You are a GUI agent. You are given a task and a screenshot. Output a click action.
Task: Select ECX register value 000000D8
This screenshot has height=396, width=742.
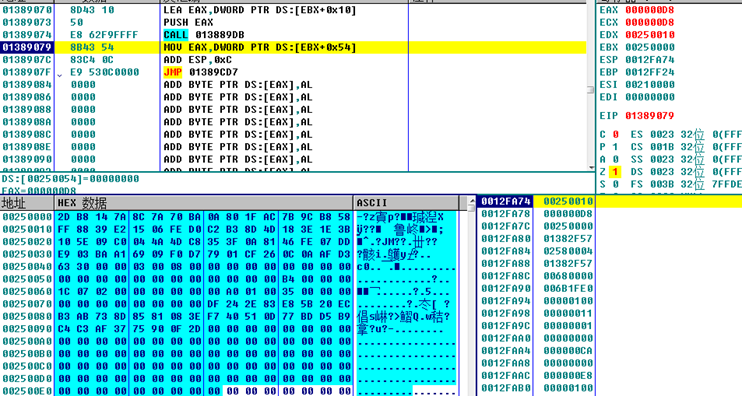(x=650, y=22)
